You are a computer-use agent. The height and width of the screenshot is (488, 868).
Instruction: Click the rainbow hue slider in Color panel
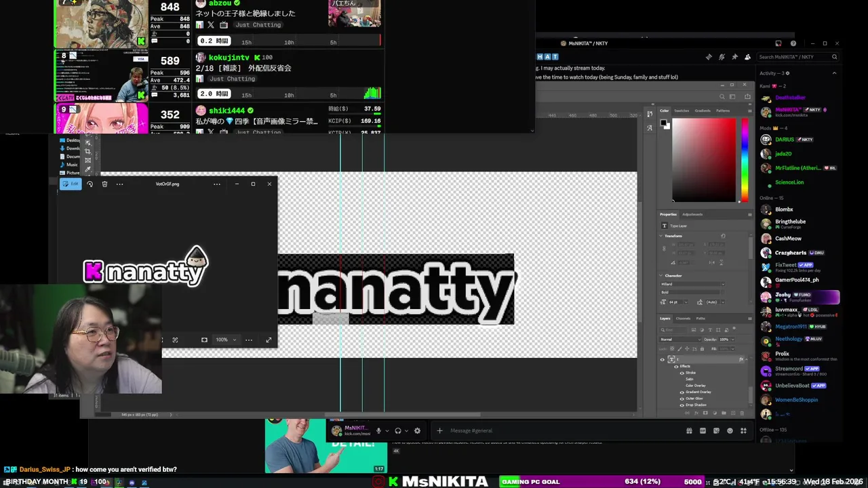click(745, 160)
